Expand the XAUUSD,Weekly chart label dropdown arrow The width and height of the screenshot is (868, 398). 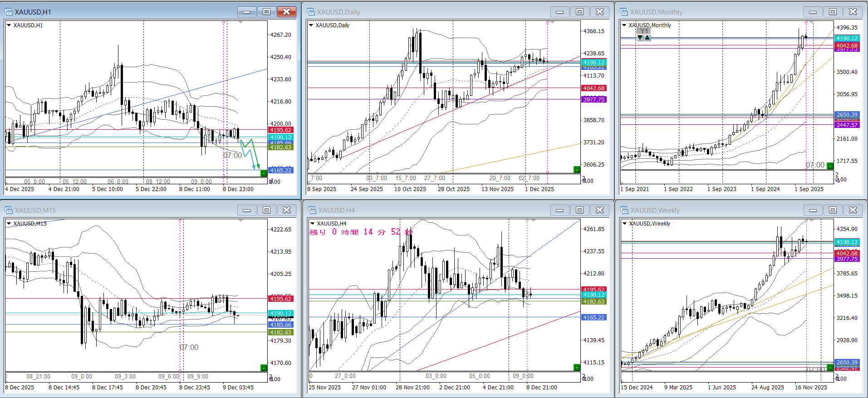tap(624, 224)
